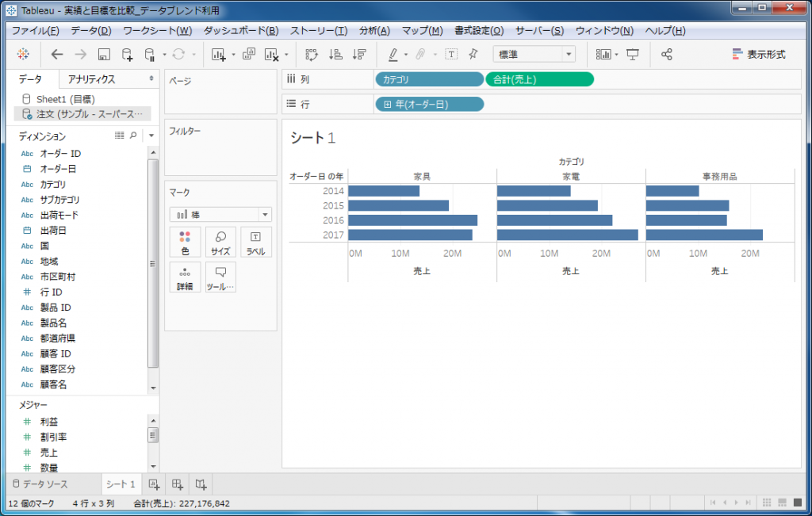Click the Tableau start page logo icon
Image resolution: width=812 pixels, height=516 pixels.
point(22,54)
